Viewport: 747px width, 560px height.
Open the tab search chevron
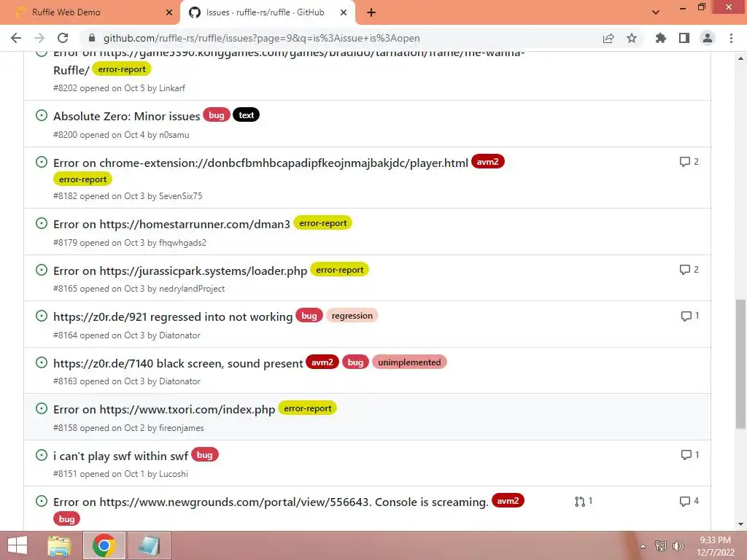656,12
